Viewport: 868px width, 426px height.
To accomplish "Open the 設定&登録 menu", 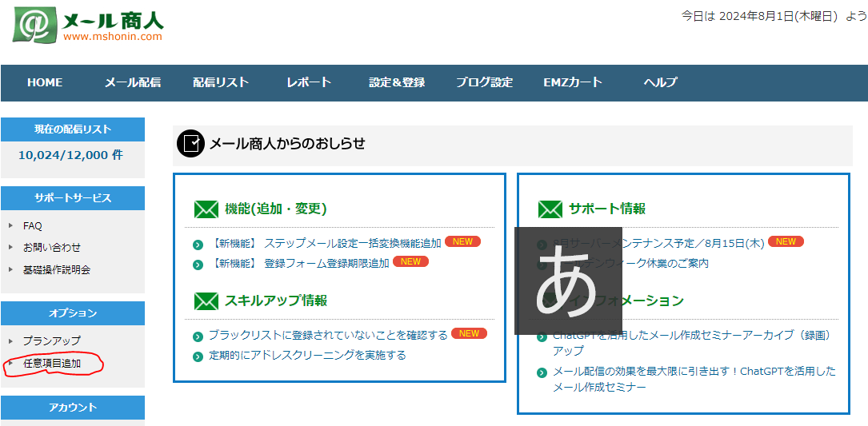I will (x=397, y=82).
